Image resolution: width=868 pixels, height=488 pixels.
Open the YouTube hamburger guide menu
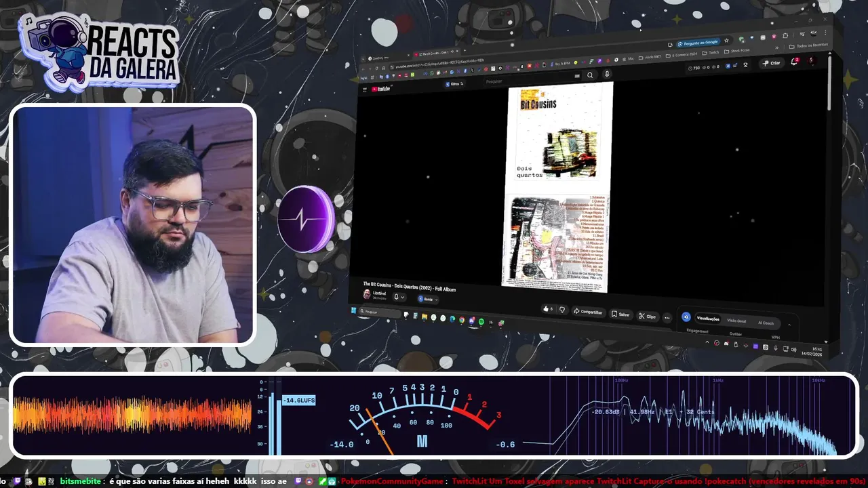click(365, 89)
